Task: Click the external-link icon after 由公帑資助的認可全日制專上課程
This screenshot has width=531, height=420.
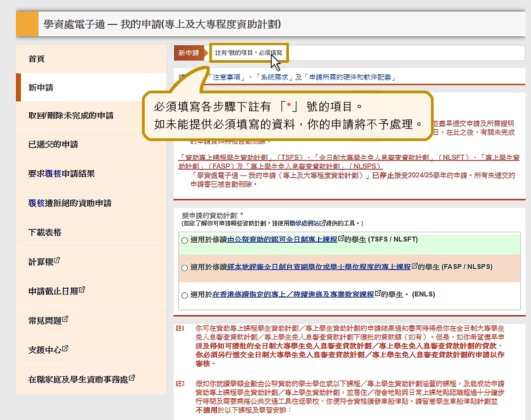Action: (x=341, y=239)
